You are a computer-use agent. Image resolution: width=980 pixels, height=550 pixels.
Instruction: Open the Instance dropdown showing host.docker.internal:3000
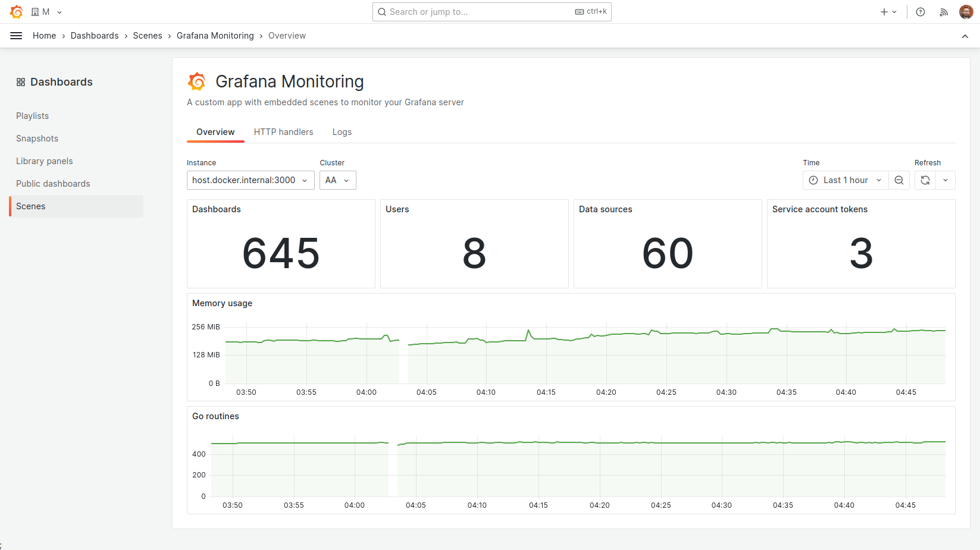pos(250,180)
